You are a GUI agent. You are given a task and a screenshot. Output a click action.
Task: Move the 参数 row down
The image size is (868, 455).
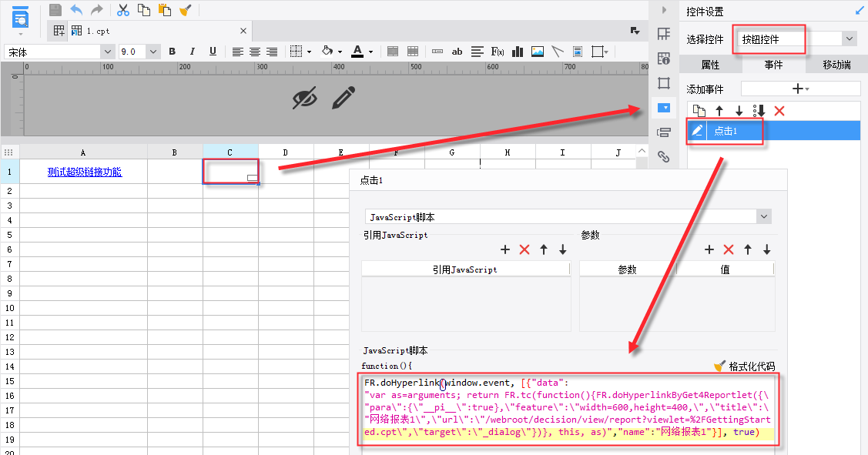click(766, 249)
